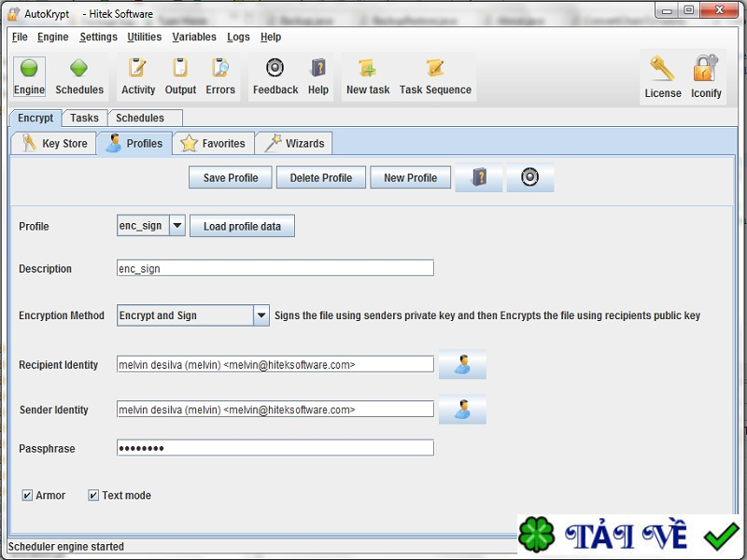Click the Save Profile button

[231, 177]
